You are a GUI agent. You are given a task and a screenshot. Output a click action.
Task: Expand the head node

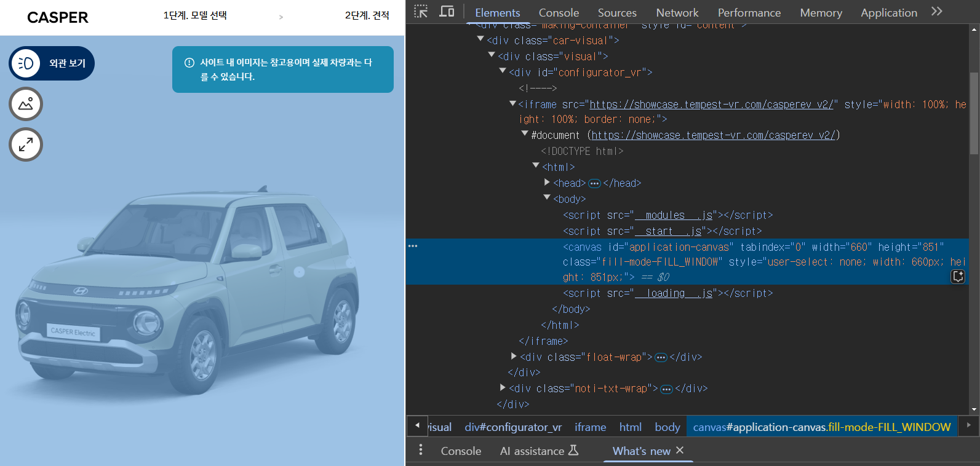coord(547,182)
